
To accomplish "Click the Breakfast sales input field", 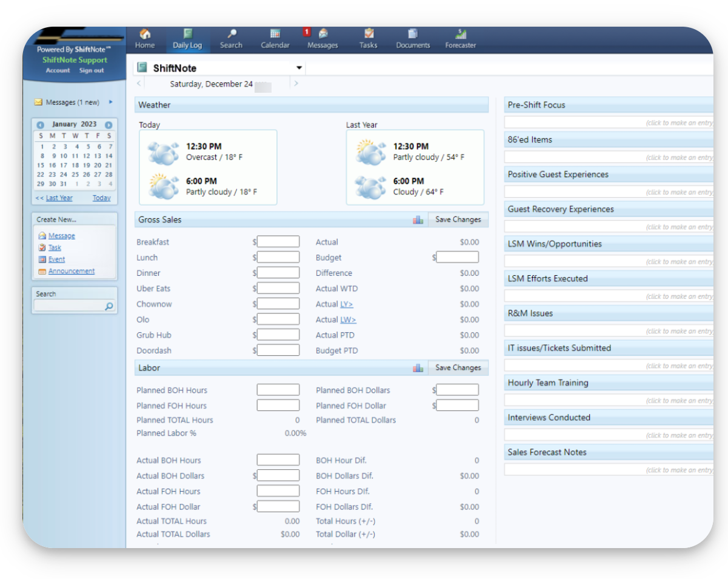I will pyautogui.click(x=278, y=242).
